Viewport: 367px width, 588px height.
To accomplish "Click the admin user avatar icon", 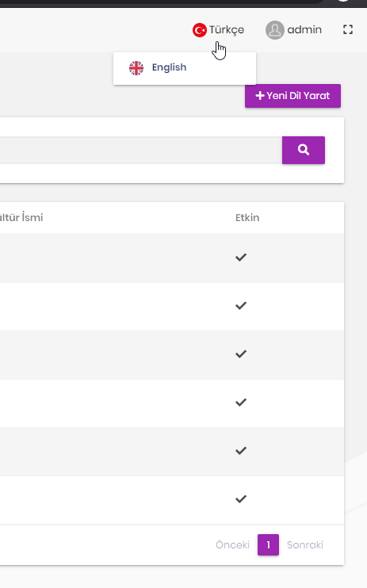I will pyautogui.click(x=275, y=30).
